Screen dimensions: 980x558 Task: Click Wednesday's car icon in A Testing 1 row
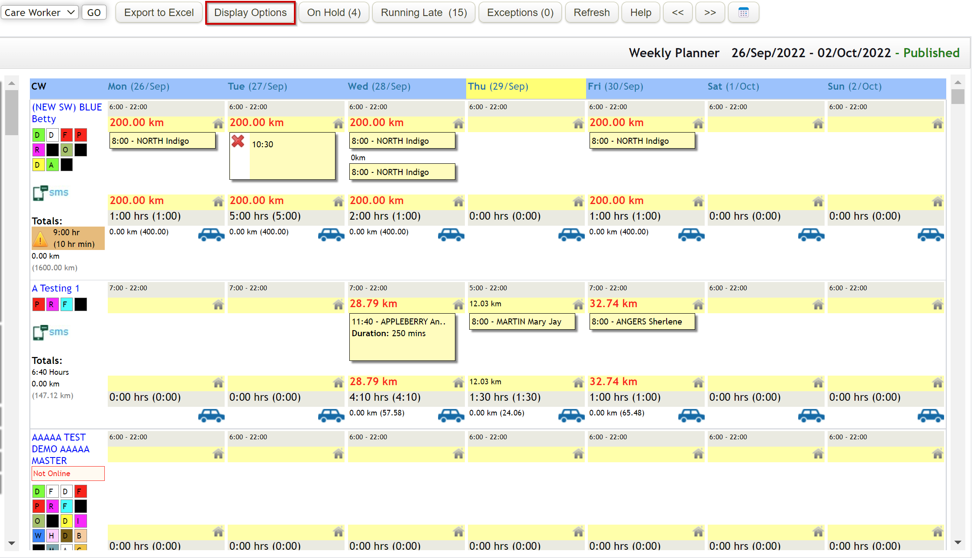click(x=451, y=415)
